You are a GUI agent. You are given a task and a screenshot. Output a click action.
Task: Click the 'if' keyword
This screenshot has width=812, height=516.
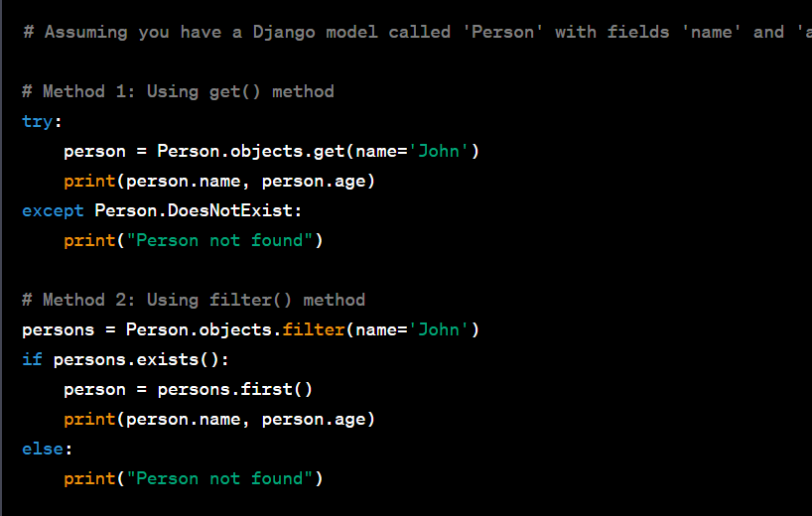pos(32,359)
